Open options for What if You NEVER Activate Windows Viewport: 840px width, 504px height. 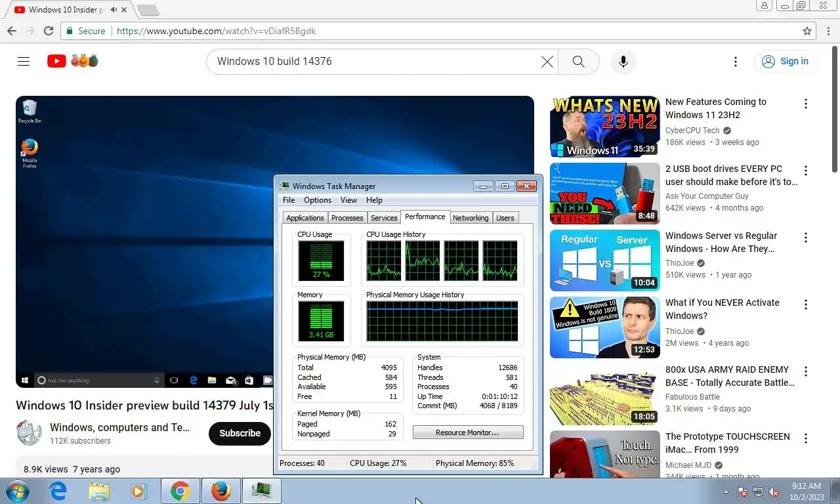806,304
